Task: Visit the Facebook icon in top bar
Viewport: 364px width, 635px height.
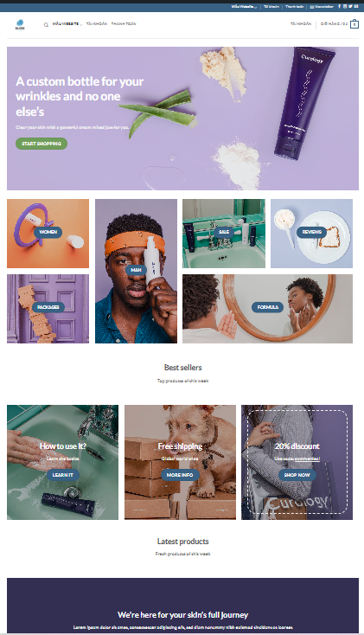Action: click(x=339, y=6)
